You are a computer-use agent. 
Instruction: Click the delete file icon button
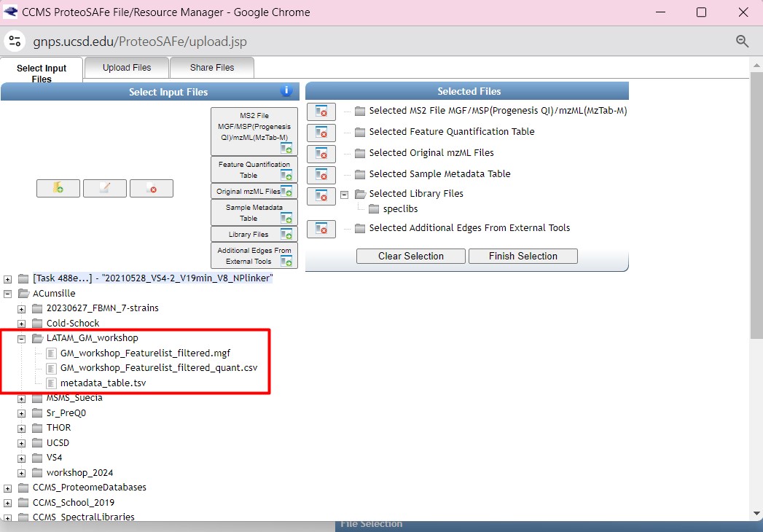tap(152, 188)
